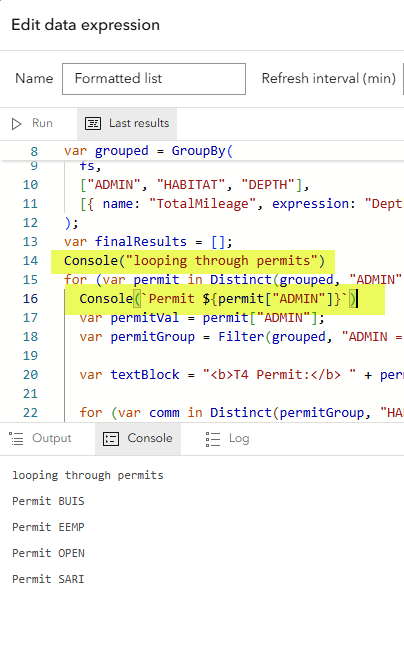Click the Refresh interval (min) label
This screenshot has width=404, height=655.
pyautogui.click(x=328, y=79)
